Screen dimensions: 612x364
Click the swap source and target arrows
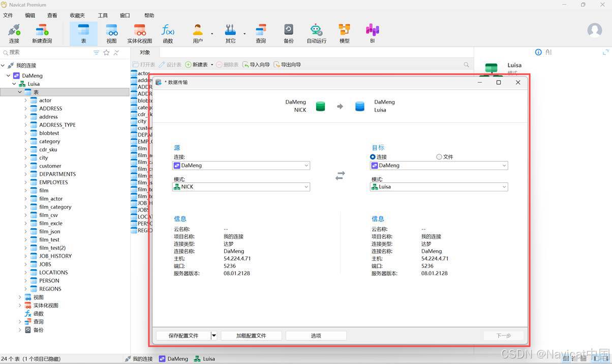point(340,176)
